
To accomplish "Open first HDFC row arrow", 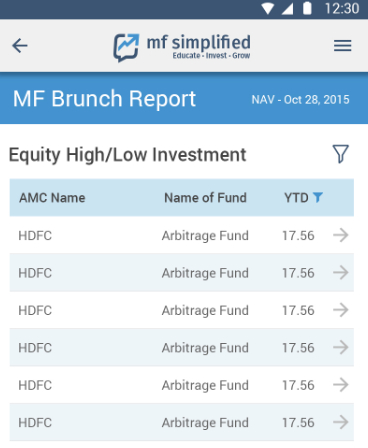I will click(x=341, y=235).
